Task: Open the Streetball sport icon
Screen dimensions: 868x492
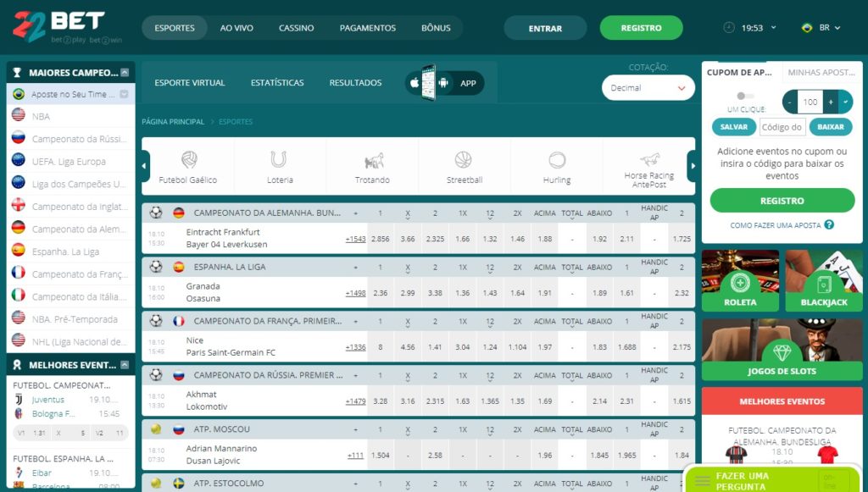Action: click(464, 160)
